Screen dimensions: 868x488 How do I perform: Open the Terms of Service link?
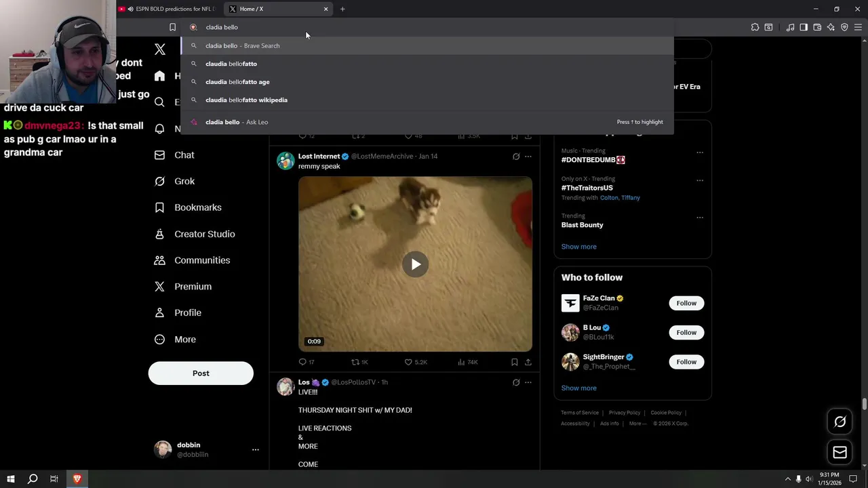point(580,413)
